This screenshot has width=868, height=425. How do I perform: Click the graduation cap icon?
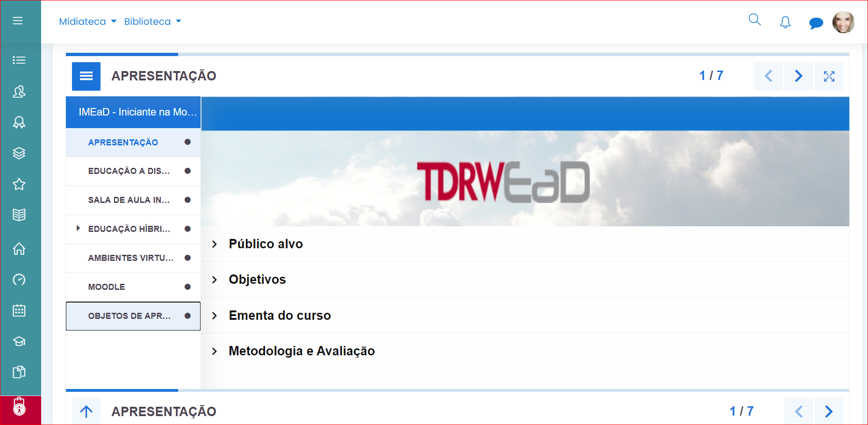point(19,341)
